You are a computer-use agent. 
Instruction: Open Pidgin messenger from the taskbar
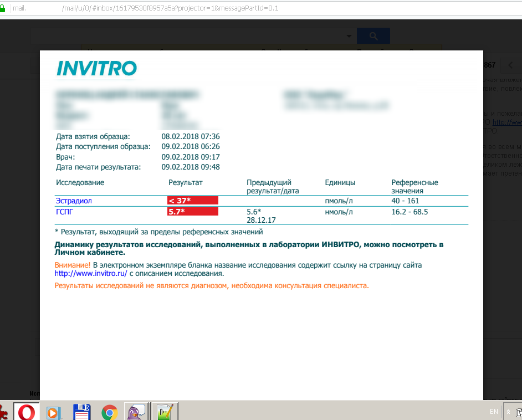point(136,412)
